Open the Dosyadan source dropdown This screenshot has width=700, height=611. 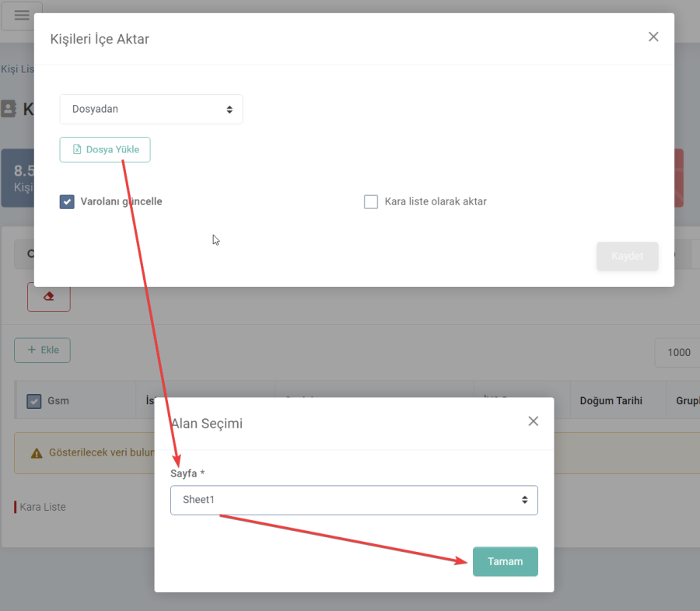point(151,109)
